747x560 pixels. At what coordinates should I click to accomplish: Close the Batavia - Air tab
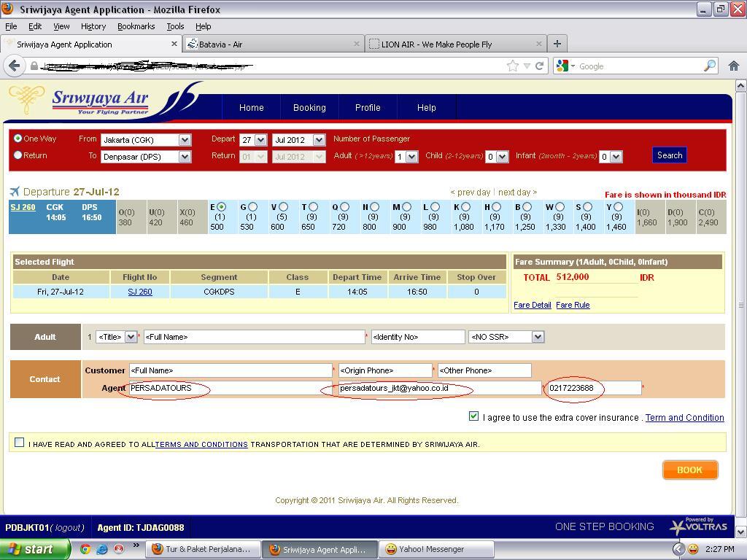point(356,44)
